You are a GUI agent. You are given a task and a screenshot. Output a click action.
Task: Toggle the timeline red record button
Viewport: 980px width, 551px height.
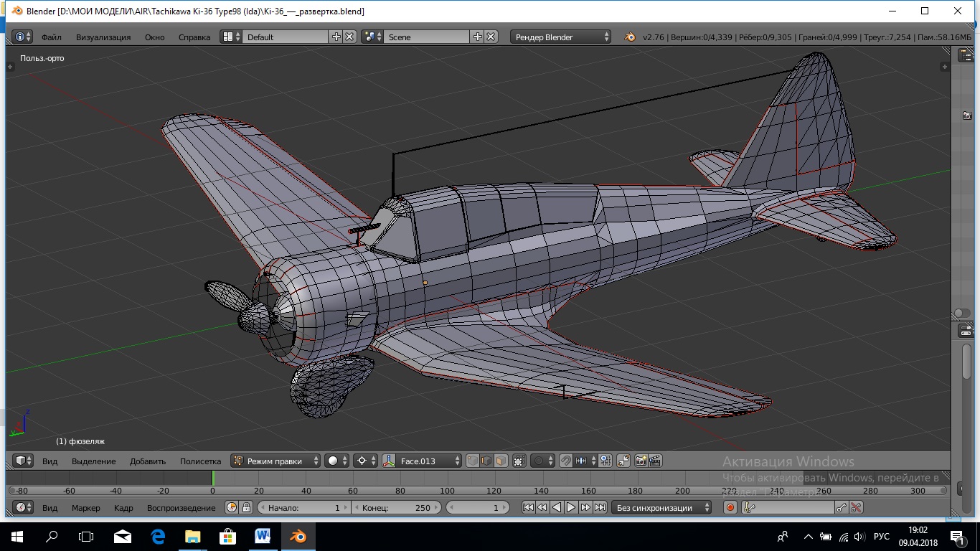click(x=730, y=508)
